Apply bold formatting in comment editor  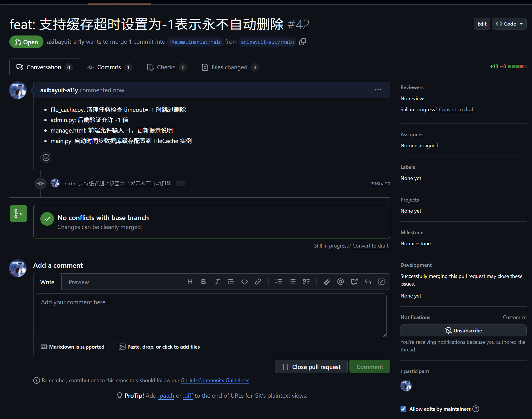[203, 282]
